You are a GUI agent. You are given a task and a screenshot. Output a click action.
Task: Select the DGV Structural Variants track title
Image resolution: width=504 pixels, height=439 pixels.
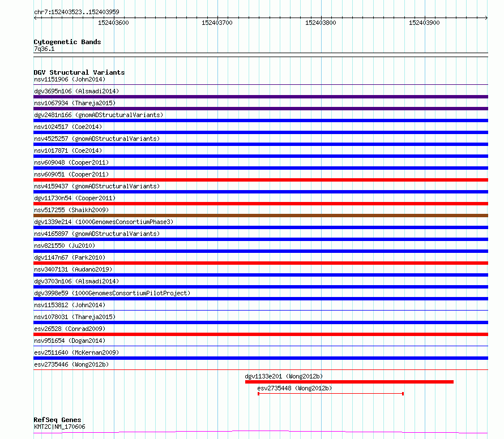pos(79,72)
